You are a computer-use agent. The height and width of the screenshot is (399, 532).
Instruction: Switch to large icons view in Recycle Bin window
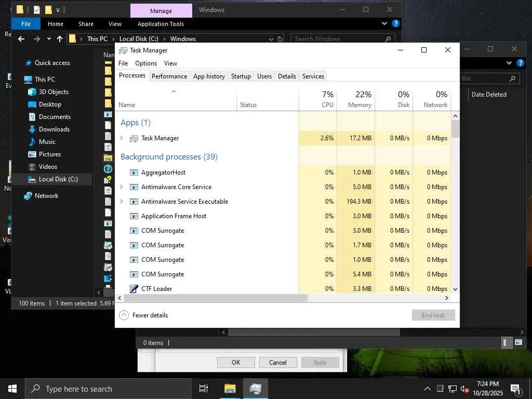pyautogui.click(x=518, y=342)
